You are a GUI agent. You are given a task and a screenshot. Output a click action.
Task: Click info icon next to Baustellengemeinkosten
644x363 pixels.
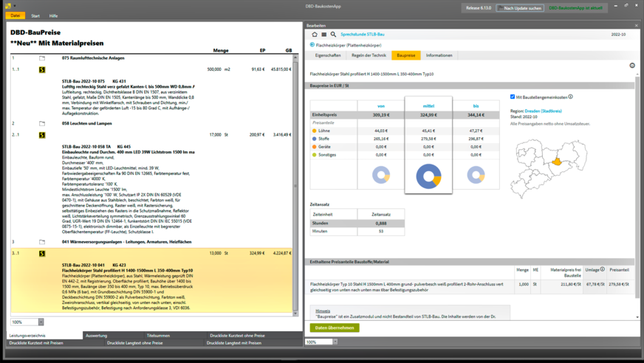click(x=571, y=97)
